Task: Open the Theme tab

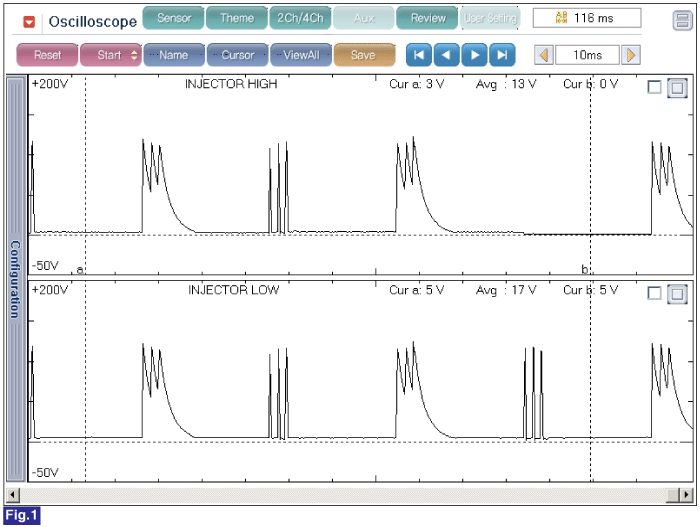Action: click(237, 18)
